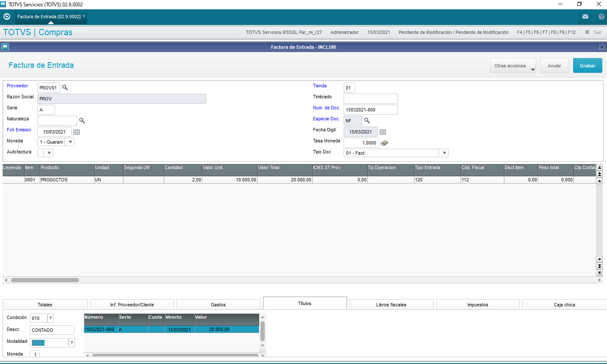
Task: Open the Fch Emision calendar picker
Action: click(x=76, y=132)
